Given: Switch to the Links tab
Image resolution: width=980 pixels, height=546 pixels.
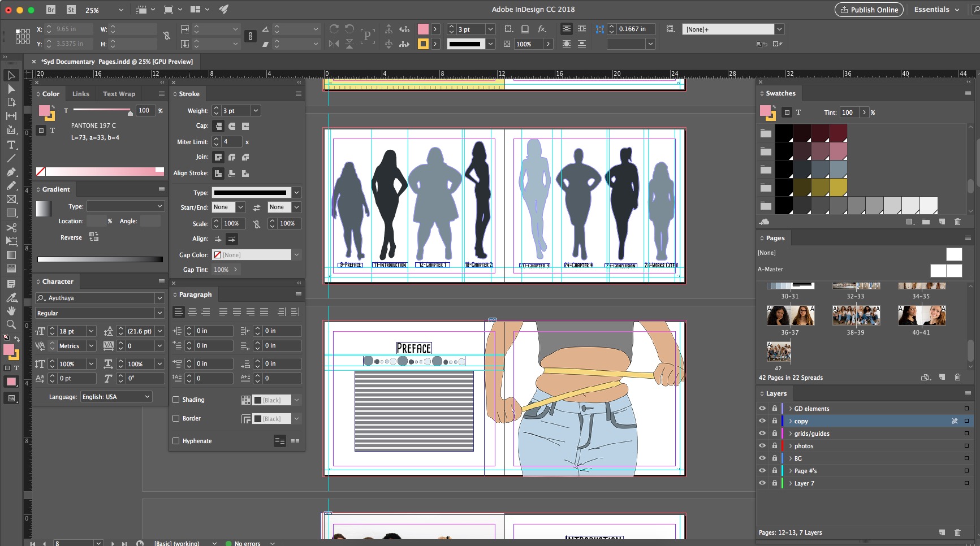Looking at the screenshot, I should [x=80, y=94].
